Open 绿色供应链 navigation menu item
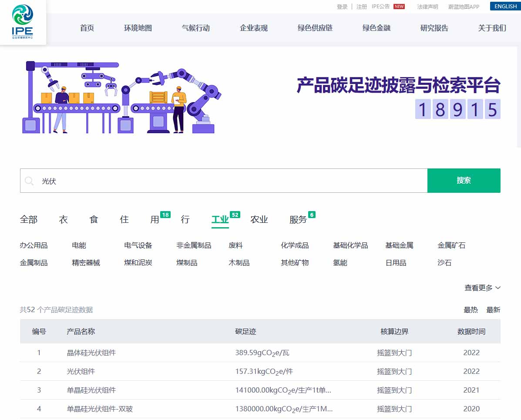This screenshot has height=420, width=521. [x=315, y=28]
